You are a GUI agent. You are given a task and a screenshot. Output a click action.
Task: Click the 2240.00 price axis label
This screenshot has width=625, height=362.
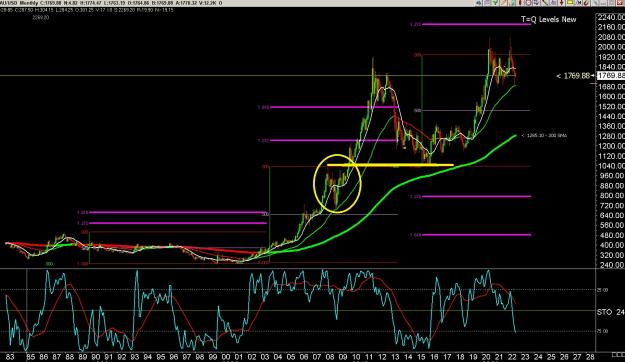point(611,17)
